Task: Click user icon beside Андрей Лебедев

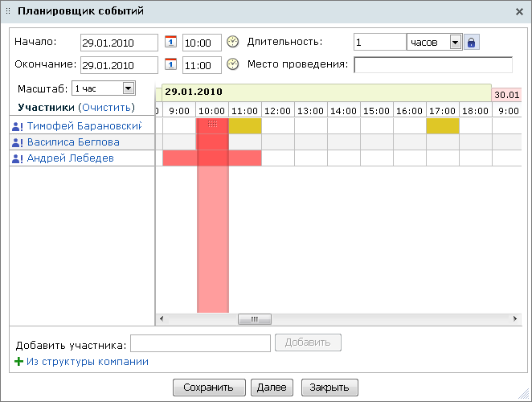Action: (18, 158)
